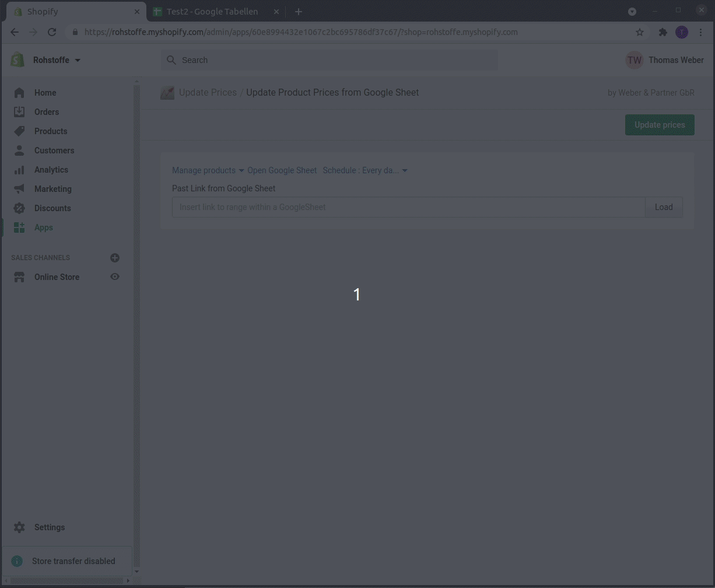
Task: Expand the Manage products dropdown
Action: pyautogui.click(x=208, y=170)
